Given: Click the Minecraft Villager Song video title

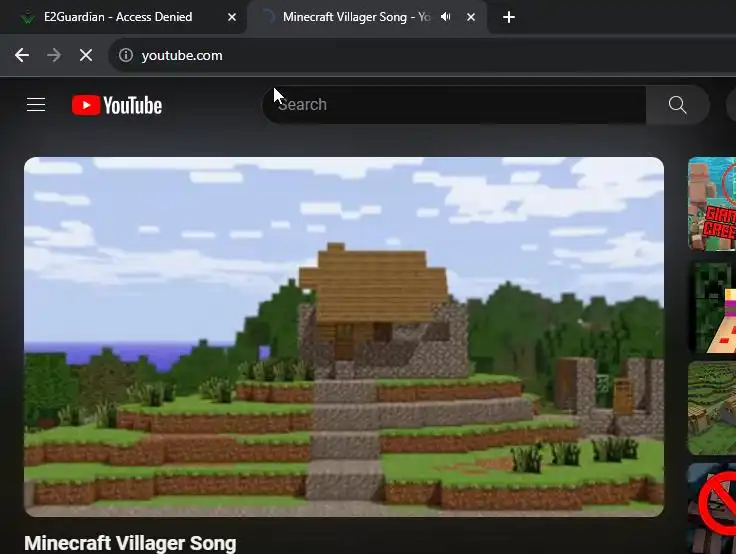Looking at the screenshot, I should 130,543.
